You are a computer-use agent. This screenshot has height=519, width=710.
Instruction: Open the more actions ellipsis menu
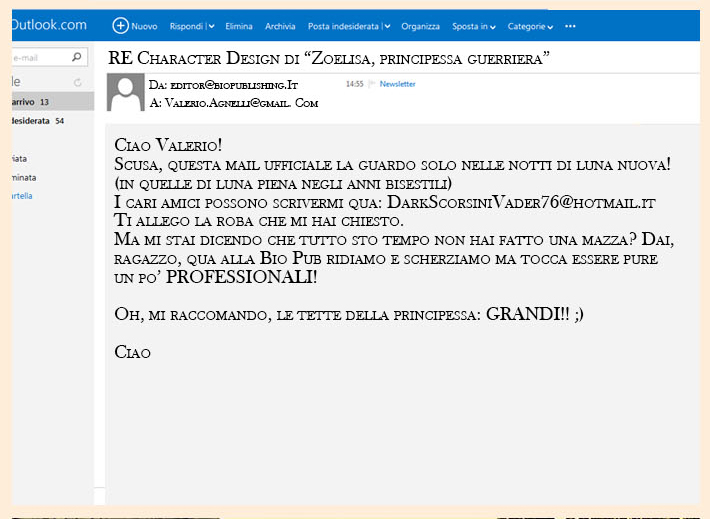click(x=570, y=26)
